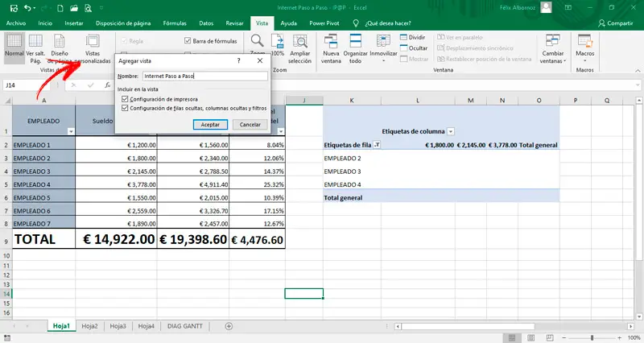Toggle filas ocultas y filtros checkbox
Image resolution: width=644 pixels, height=343 pixels.
[x=125, y=107]
